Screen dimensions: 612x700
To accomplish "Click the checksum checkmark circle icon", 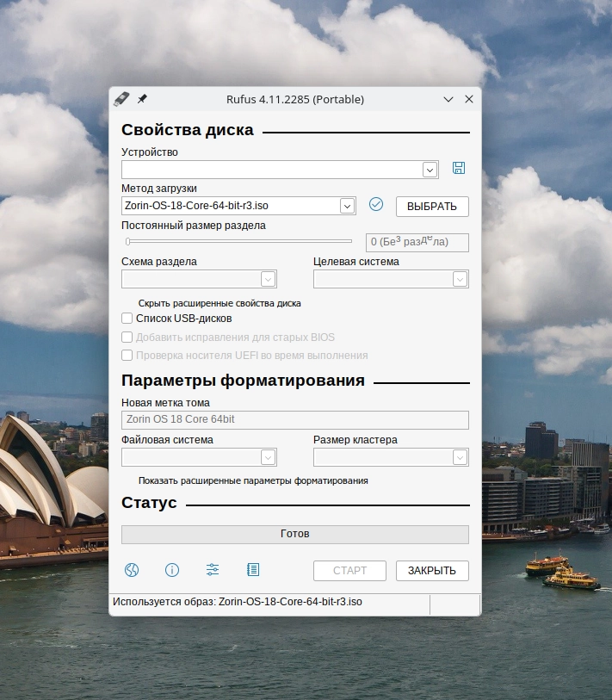I will coord(376,204).
